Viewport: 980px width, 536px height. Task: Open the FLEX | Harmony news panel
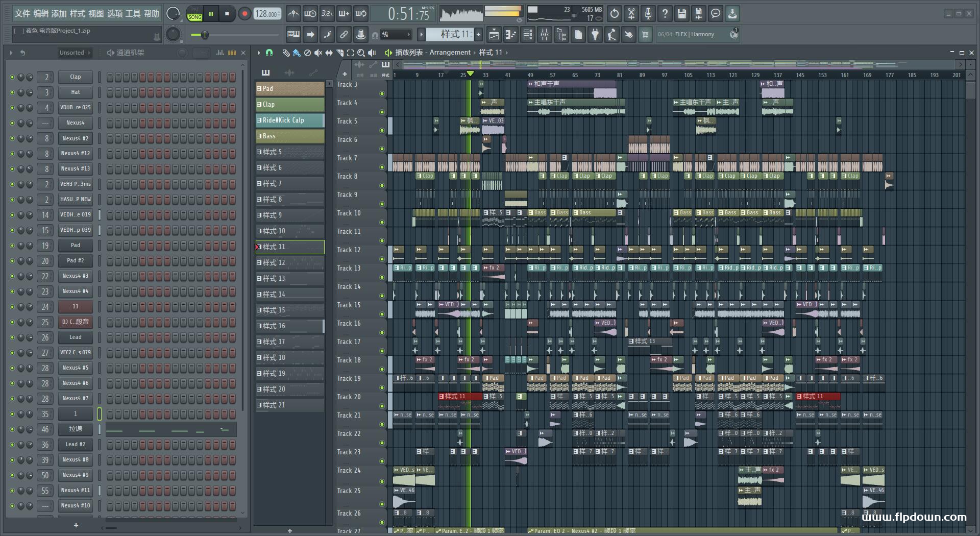coord(698,35)
